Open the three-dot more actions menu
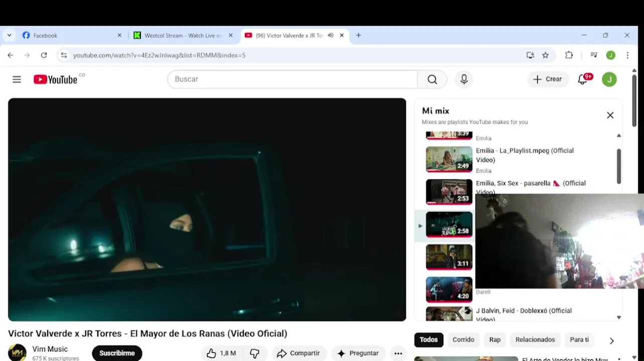644x361 pixels. 398,353
